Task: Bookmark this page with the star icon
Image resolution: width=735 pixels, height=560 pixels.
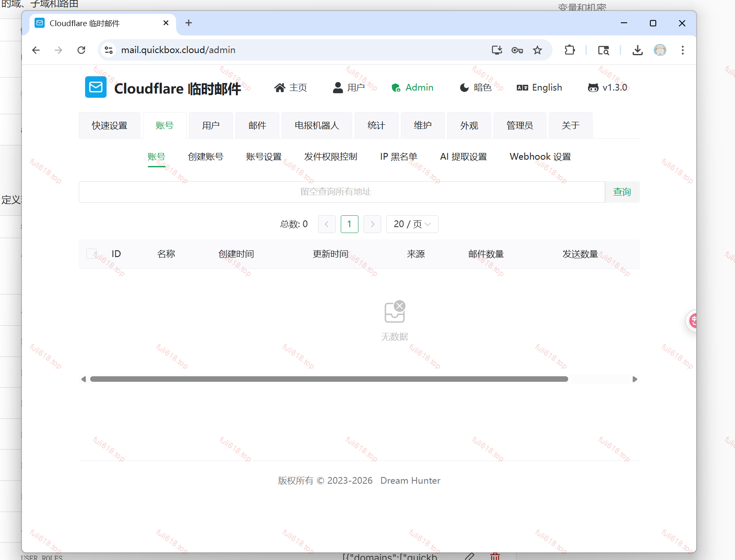Action: (537, 50)
